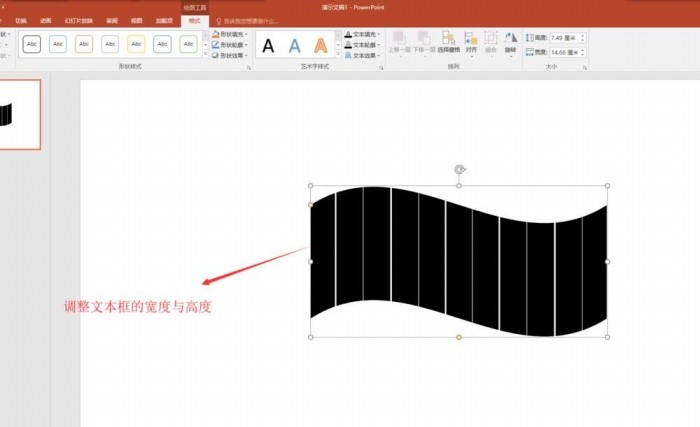
Task: Apply the blue WordArt style A
Action: click(x=294, y=45)
